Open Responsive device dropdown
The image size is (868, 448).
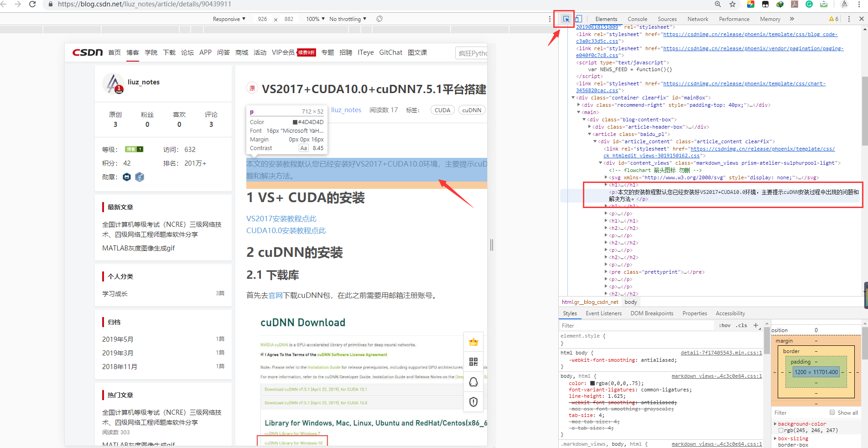229,19
